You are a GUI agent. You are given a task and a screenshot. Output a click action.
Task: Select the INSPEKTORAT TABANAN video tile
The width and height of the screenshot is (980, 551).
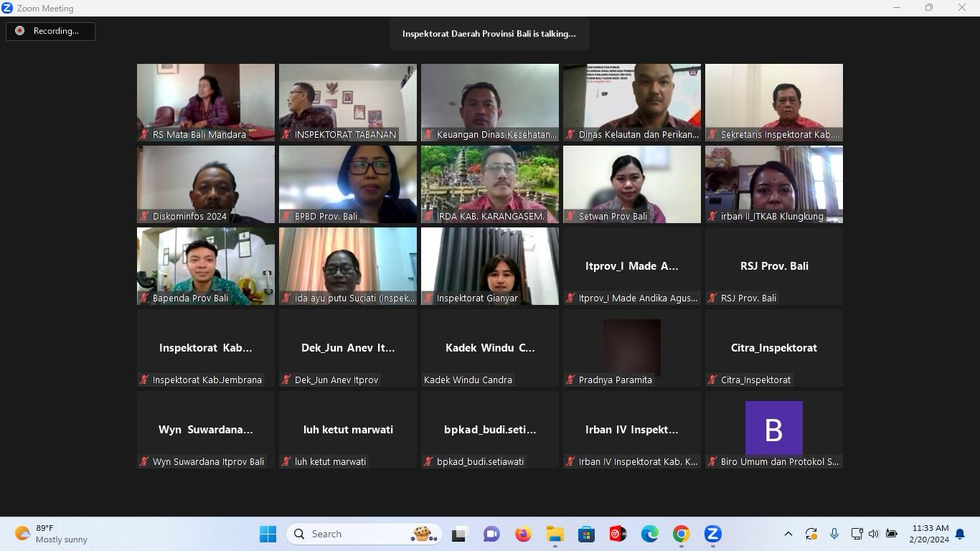(x=348, y=102)
